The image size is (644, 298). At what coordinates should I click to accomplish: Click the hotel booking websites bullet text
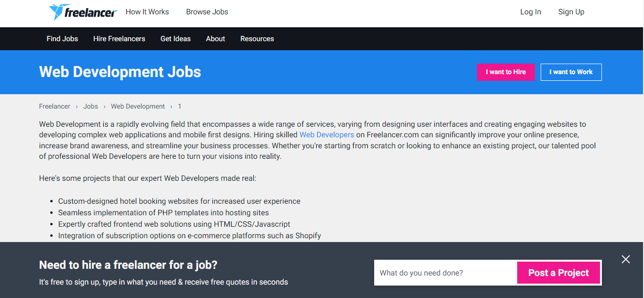point(179,201)
